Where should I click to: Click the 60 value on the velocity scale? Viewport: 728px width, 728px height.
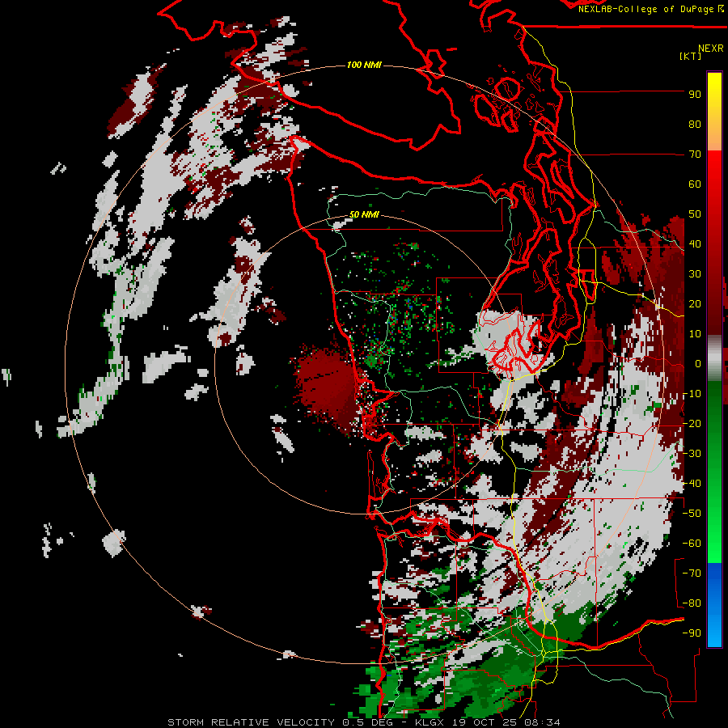(695, 184)
